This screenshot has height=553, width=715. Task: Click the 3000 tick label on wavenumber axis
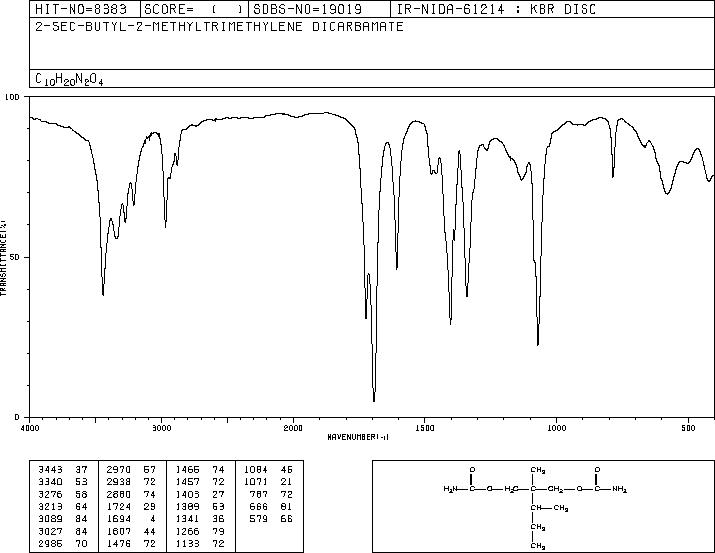point(162,428)
